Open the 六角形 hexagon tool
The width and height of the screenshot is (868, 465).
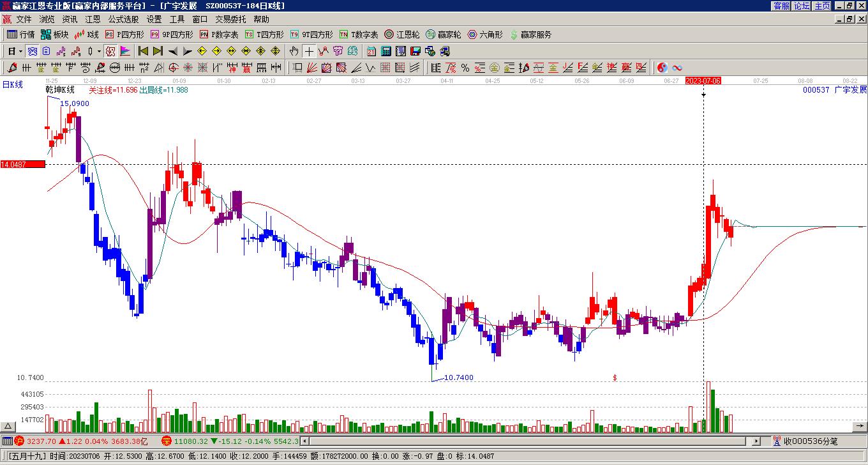[485, 34]
